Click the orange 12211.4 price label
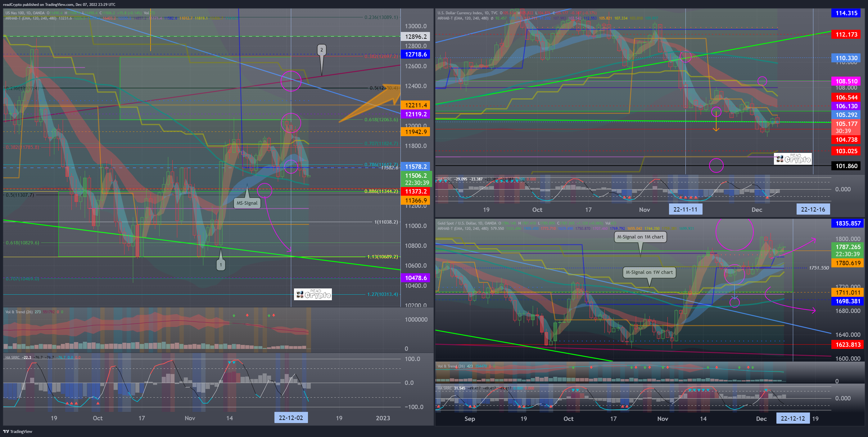The image size is (868, 437). pos(415,105)
